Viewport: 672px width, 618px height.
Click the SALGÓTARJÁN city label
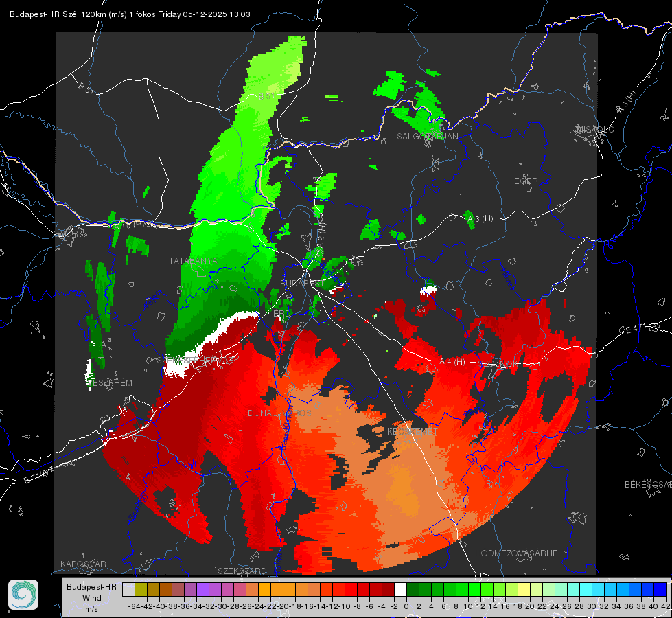(427, 137)
